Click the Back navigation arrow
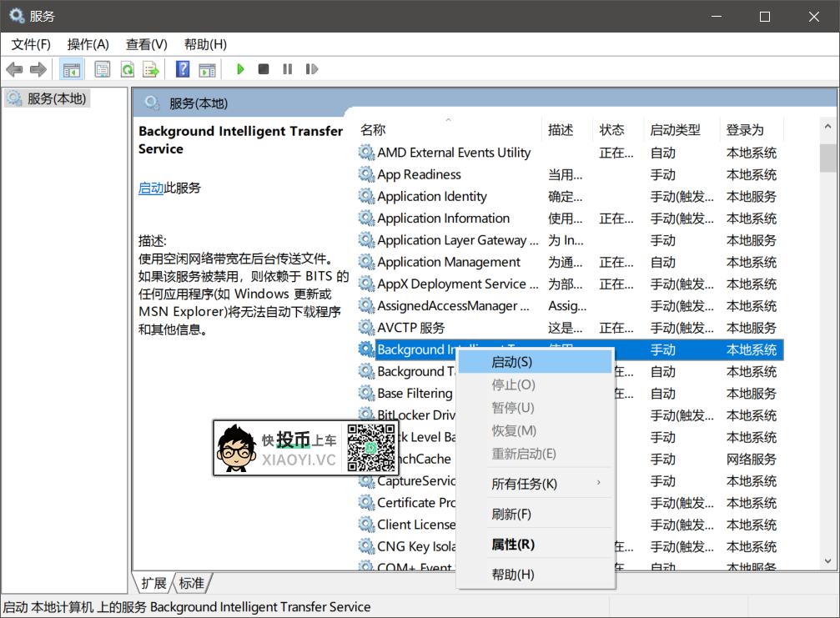The width and height of the screenshot is (840, 618). [14, 69]
